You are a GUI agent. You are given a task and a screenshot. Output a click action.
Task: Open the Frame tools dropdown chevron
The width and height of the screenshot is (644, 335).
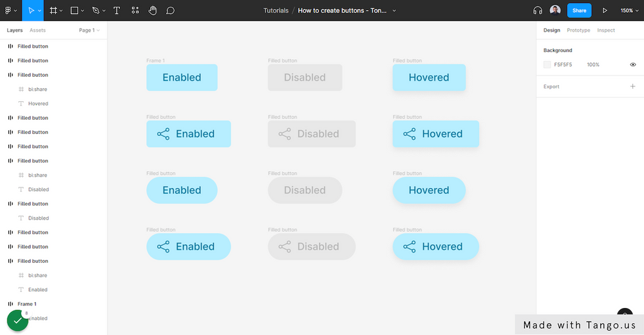[x=61, y=11]
